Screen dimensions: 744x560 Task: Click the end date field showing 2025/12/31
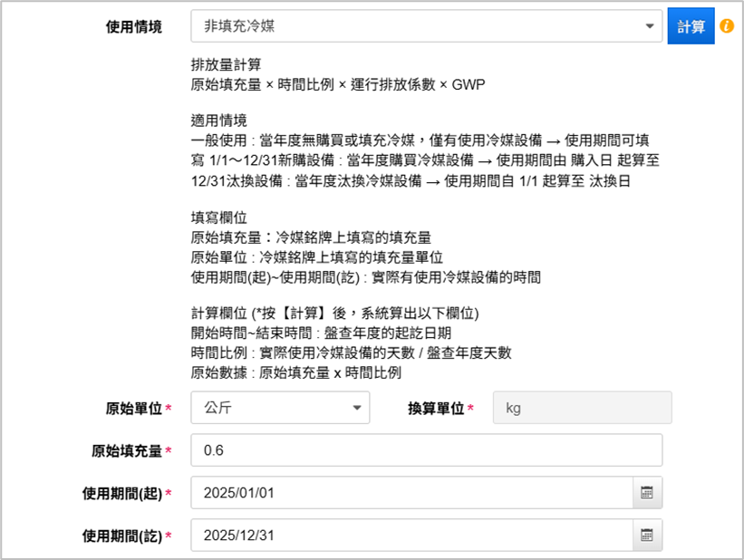(x=411, y=536)
